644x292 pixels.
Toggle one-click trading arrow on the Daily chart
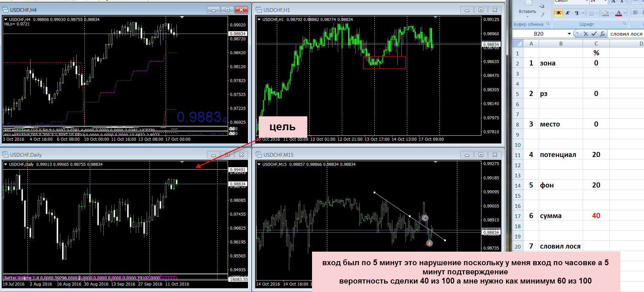point(6,164)
